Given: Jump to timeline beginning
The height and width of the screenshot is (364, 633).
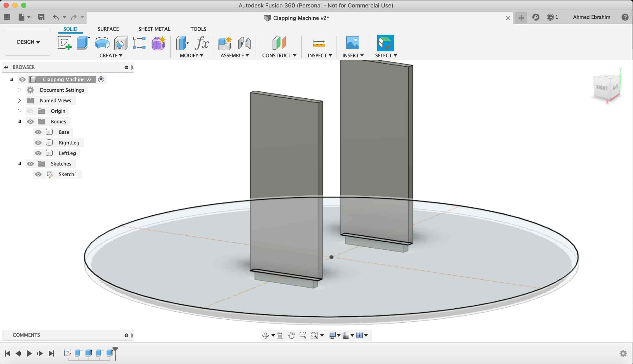Looking at the screenshot, I should [x=7, y=353].
